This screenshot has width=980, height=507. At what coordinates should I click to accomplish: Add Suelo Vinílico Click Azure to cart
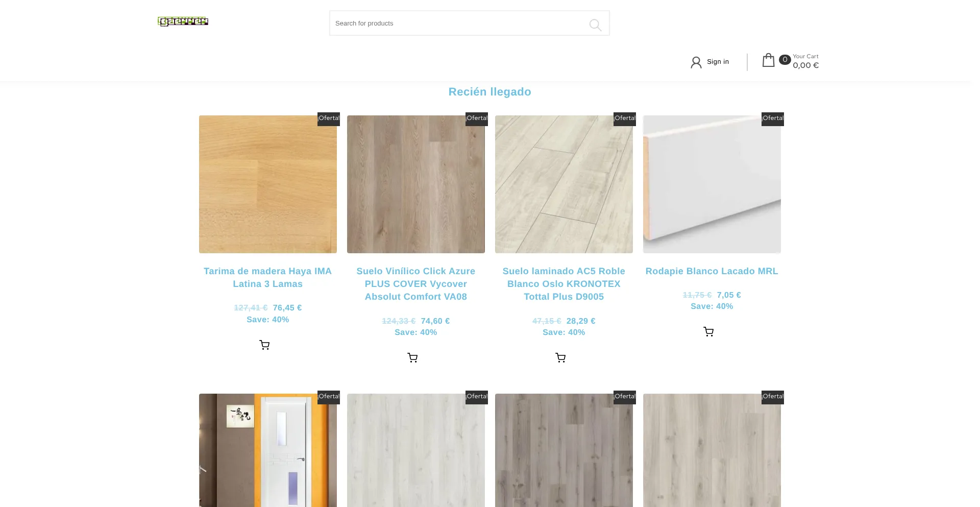[412, 358]
